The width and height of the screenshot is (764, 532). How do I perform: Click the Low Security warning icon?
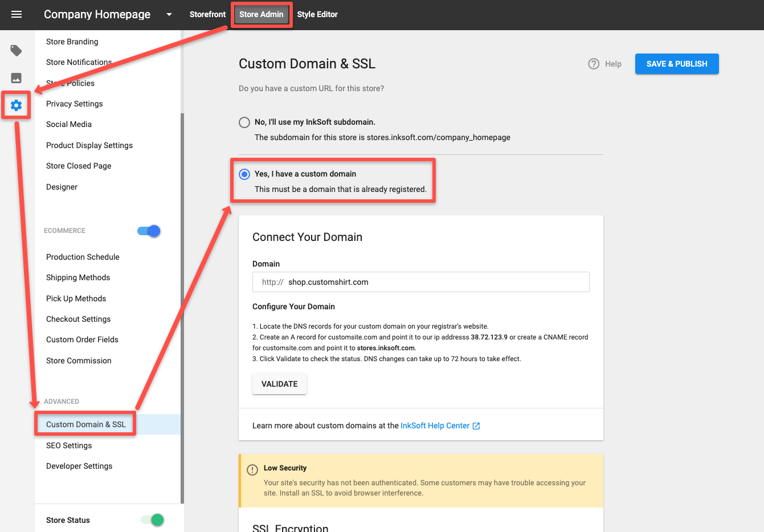(x=252, y=470)
